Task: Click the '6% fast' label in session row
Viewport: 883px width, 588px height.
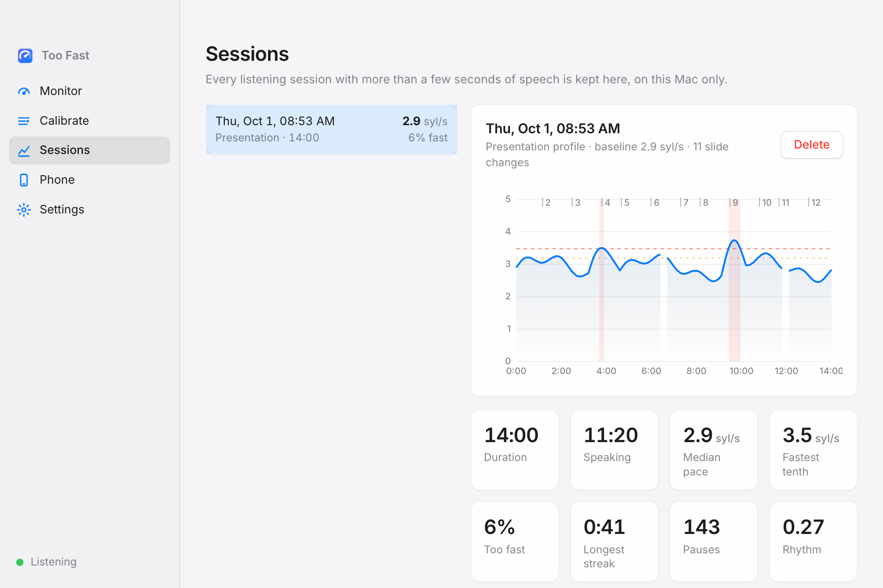Action: pos(428,138)
